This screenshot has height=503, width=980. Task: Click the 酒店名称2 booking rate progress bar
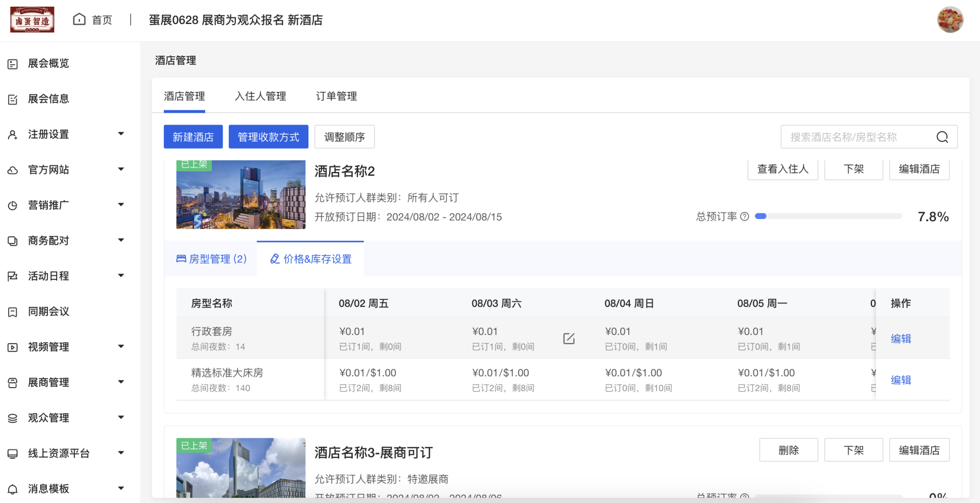[828, 217]
